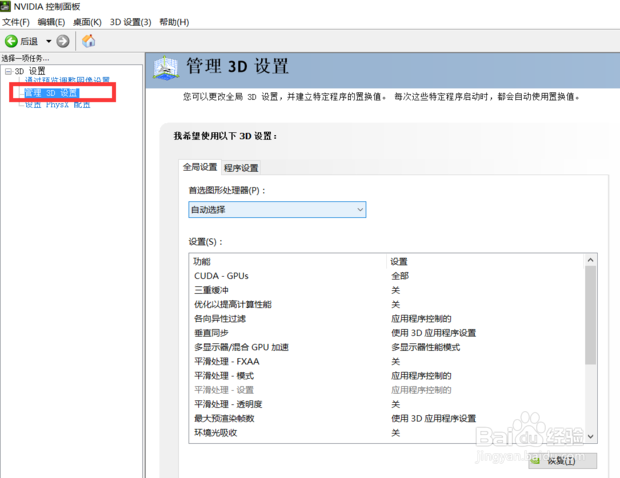Screen dimensions: 620x478
Task: Select 多显示器/混合 GPU 加速 row
Action: [386, 347]
